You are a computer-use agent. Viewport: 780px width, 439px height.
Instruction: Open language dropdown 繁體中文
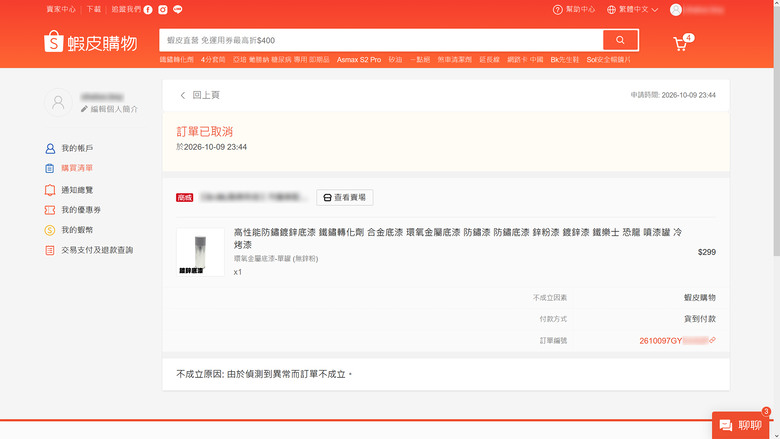pos(632,9)
